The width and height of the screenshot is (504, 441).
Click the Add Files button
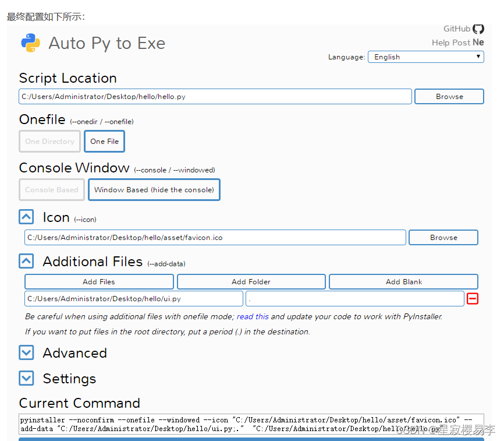click(99, 282)
